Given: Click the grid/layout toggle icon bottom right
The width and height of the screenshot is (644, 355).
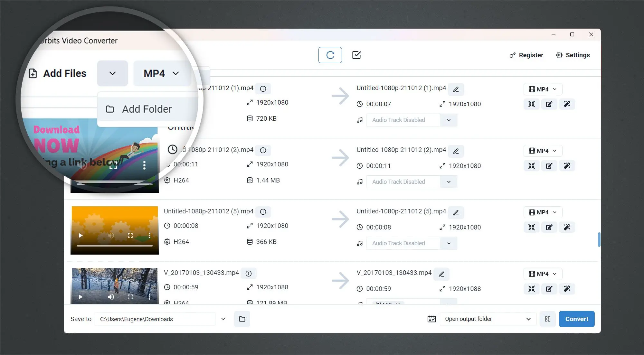Looking at the screenshot, I should point(548,319).
